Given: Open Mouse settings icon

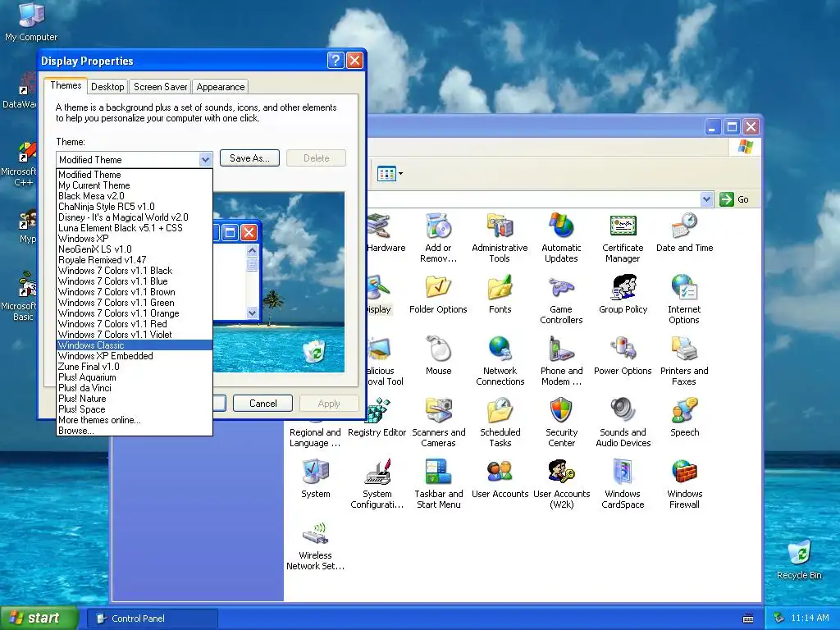Looking at the screenshot, I should [x=438, y=356].
